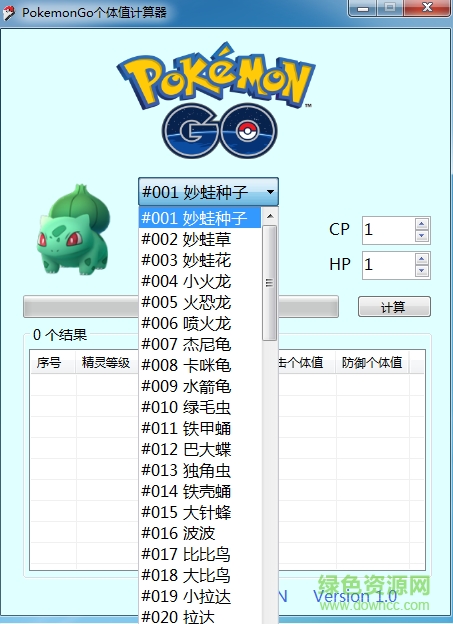Select #002 妙蛙草 in the list
The width and height of the screenshot is (453, 624).
point(200,239)
